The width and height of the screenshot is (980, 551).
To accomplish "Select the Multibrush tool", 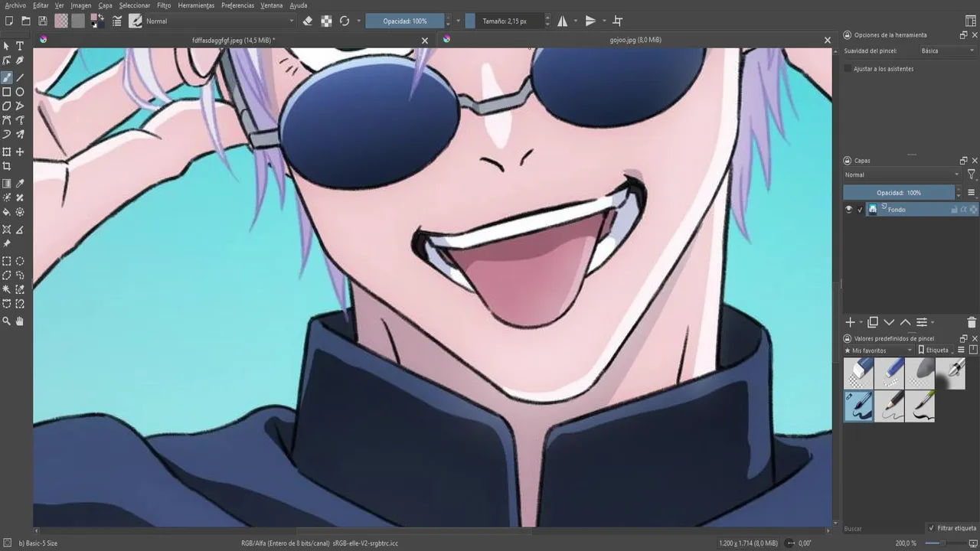I will click(20, 135).
